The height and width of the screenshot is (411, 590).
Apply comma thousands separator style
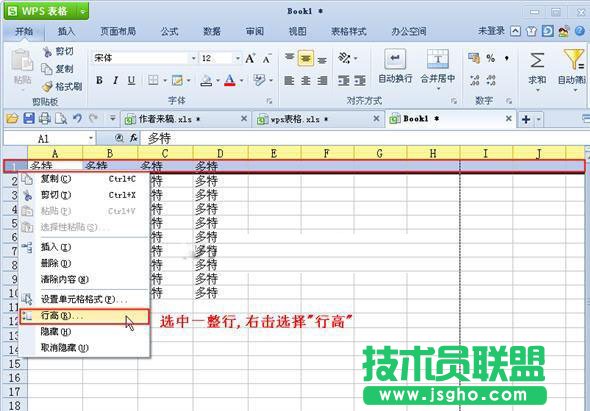pos(507,58)
